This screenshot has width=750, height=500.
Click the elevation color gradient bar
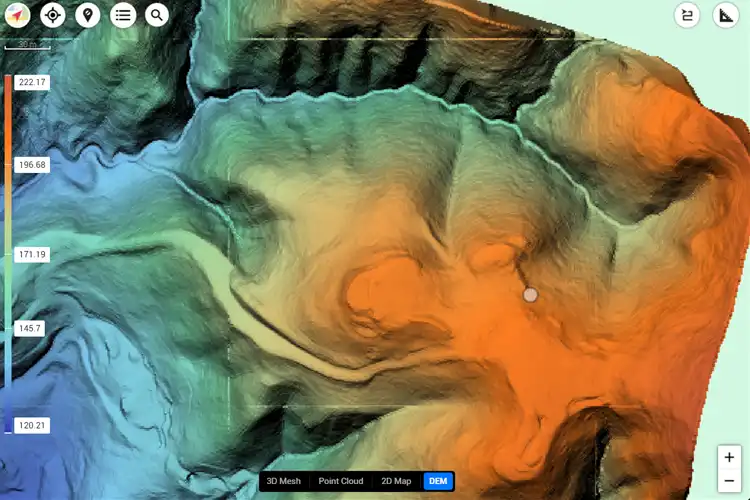tap(8, 250)
